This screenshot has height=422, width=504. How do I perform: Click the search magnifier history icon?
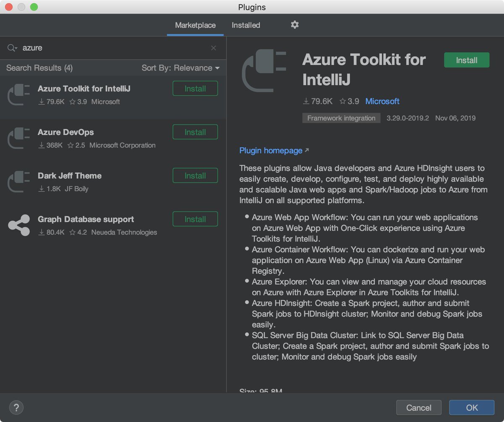coord(12,48)
